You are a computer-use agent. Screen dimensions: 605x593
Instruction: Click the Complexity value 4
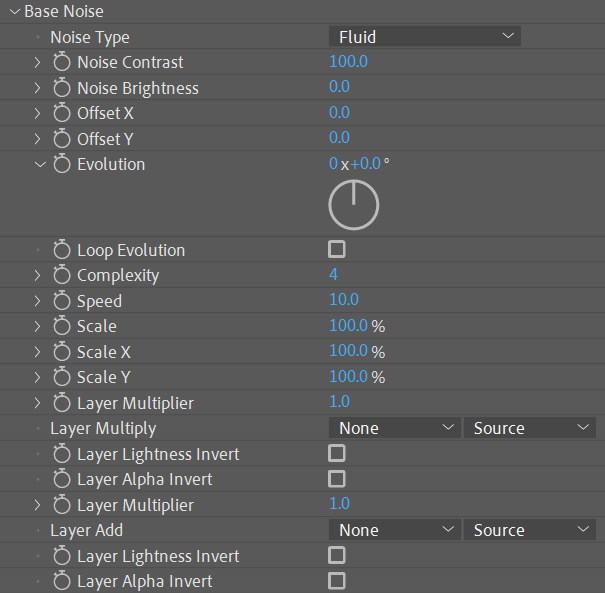pos(334,275)
